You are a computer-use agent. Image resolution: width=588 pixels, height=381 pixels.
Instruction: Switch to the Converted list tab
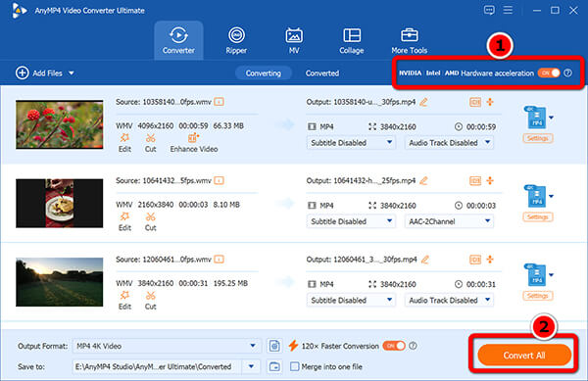pyautogui.click(x=322, y=73)
